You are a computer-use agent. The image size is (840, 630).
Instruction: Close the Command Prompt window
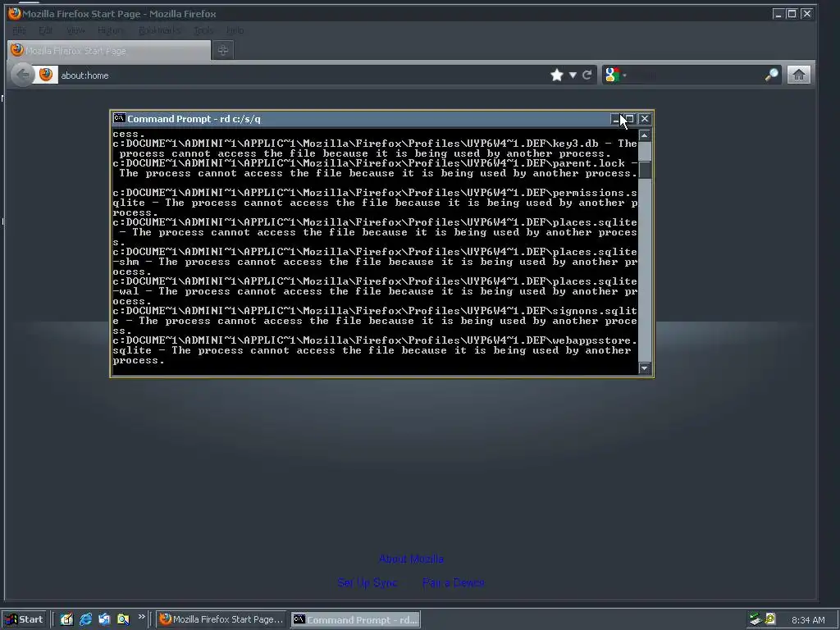pyautogui.click(x=645, y=119)
